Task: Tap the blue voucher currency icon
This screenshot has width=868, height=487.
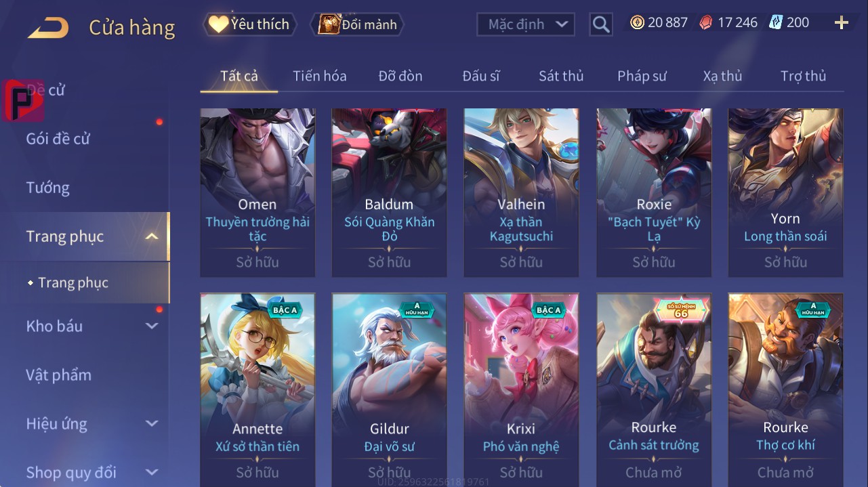Action: (775, 23)
